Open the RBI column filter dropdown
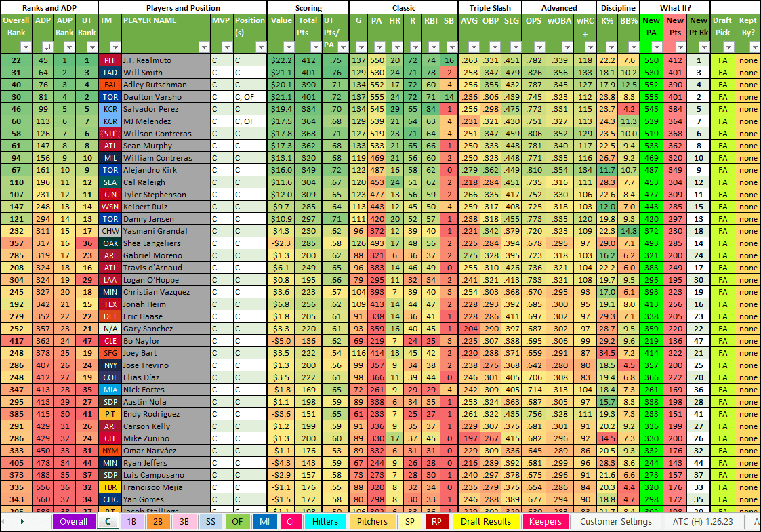Screen dimensions: 761x532 click(x=434, y=47)
